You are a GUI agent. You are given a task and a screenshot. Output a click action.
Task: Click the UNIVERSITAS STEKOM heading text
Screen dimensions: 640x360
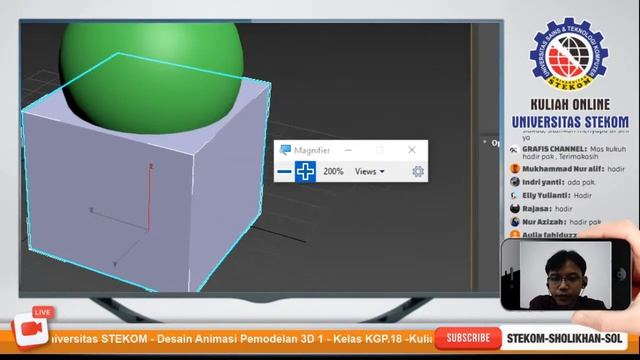click(x=570, y=122)
